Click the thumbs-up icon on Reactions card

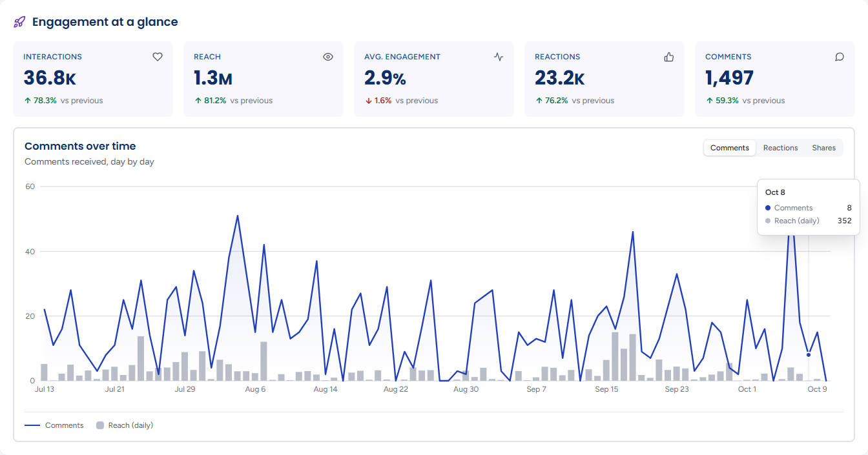tap(669, 57)
